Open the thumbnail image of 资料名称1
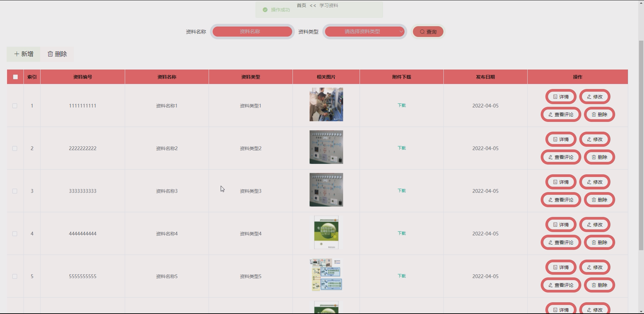This screenshot has height=314, width=644. tap(326, 104)
